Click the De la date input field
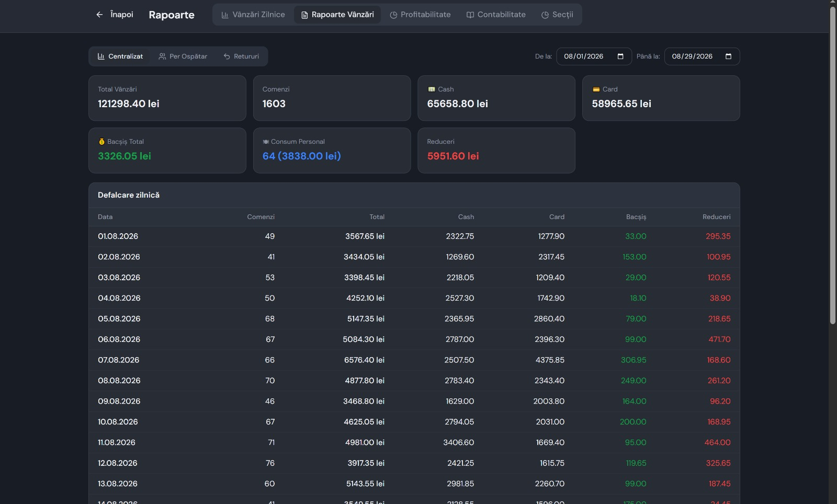Screen dimensions: 837x504 pos(594,56)
